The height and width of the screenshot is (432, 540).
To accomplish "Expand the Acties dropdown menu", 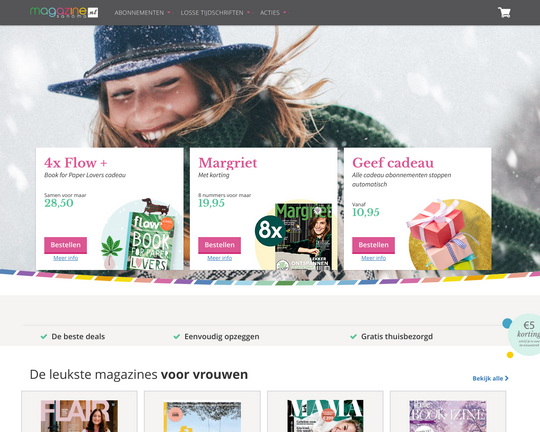I will [273, 13].
